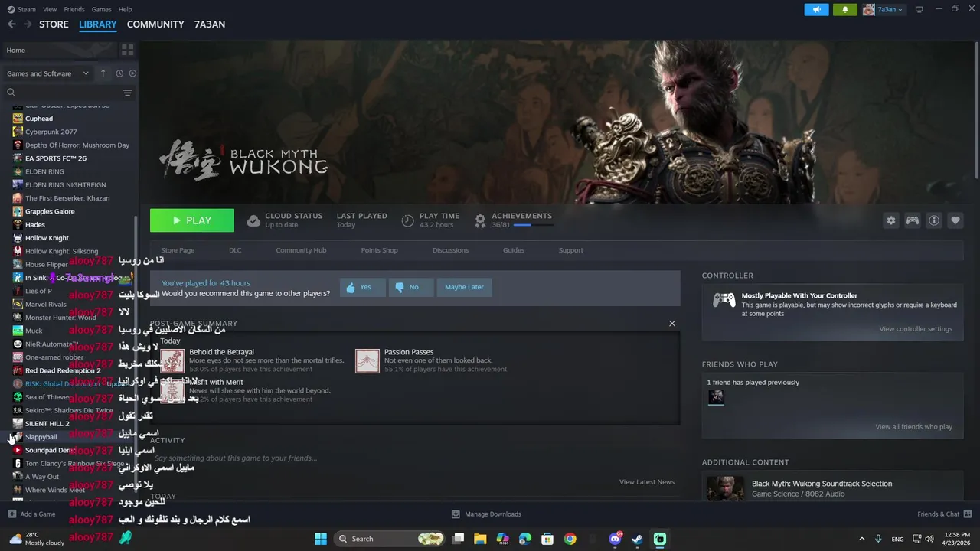This screenshot has height=551, width=980.
Task: Open the Points Shop tab
Action: 380,250
